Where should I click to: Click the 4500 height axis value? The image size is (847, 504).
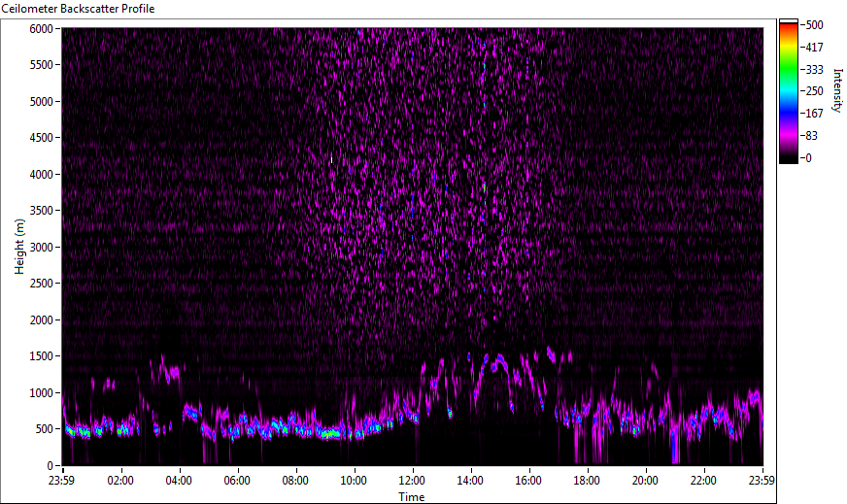tap(41, 138)
